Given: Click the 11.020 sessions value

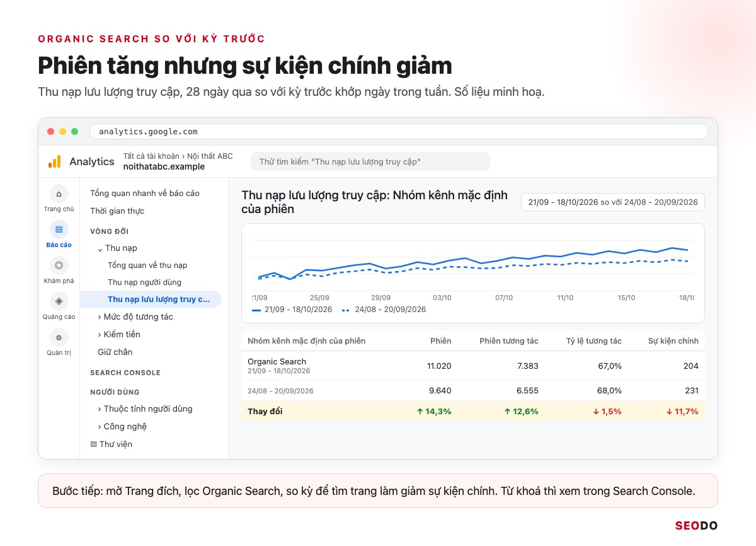Looking at the screenshot, I should [x=439, y=366].
